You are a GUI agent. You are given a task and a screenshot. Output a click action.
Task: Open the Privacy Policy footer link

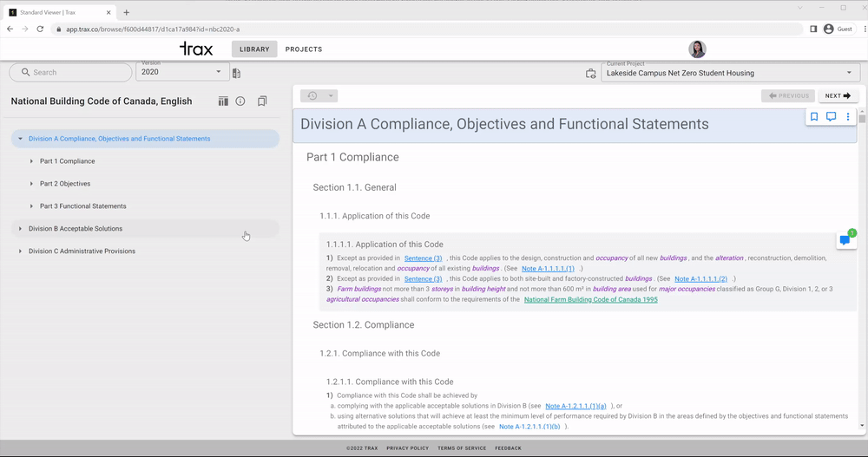[x=407, y=448]
